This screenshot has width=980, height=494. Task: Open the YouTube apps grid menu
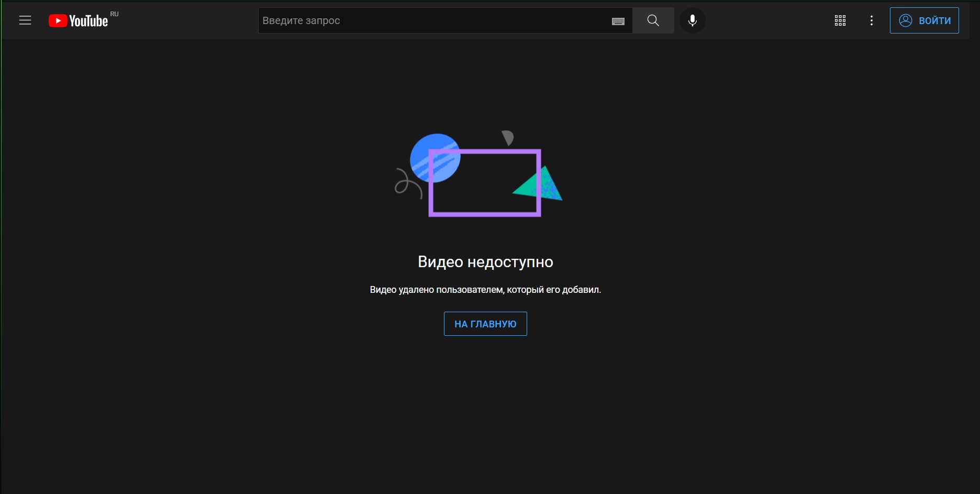(840, 20)
